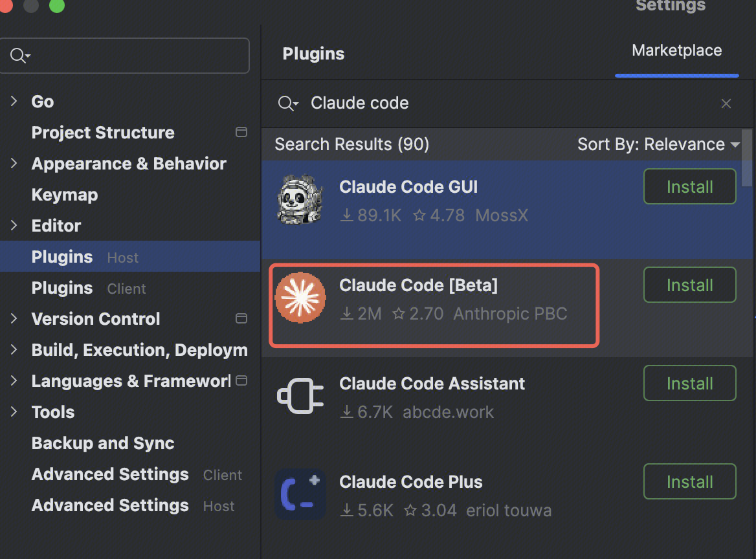Click the Project Structure project-level settings icon
The height and width of the screenshot is (559, 756).
(x=241, y=133)
